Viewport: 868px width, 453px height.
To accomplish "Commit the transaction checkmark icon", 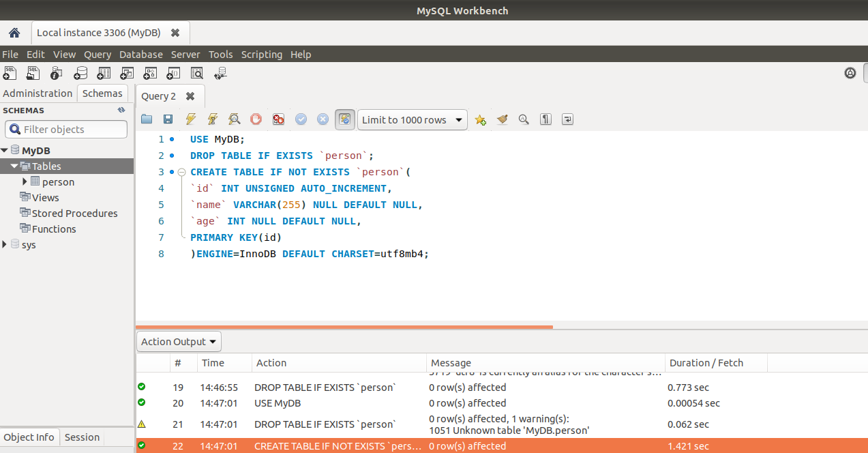I will [x=301, y=119].
